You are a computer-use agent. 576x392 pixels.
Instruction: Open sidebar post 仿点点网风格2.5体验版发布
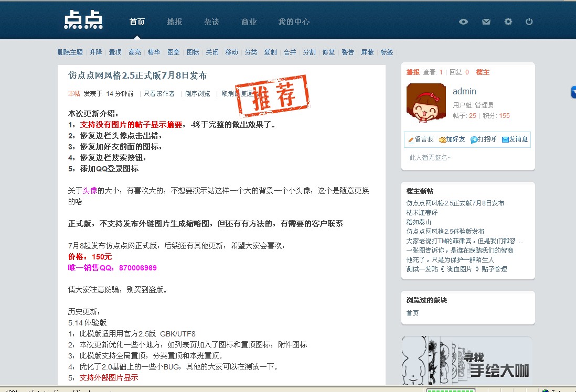445,231
